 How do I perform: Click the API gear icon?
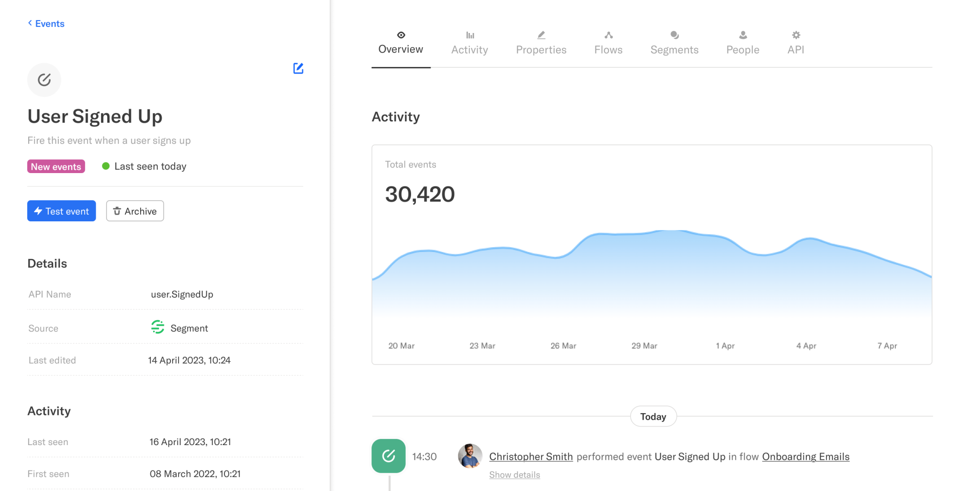click(796, 35)
